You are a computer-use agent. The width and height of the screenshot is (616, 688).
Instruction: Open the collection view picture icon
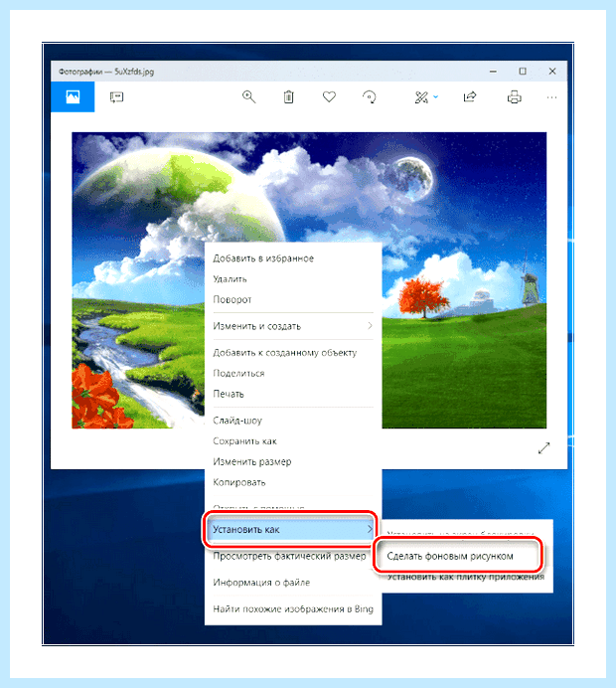73,97
